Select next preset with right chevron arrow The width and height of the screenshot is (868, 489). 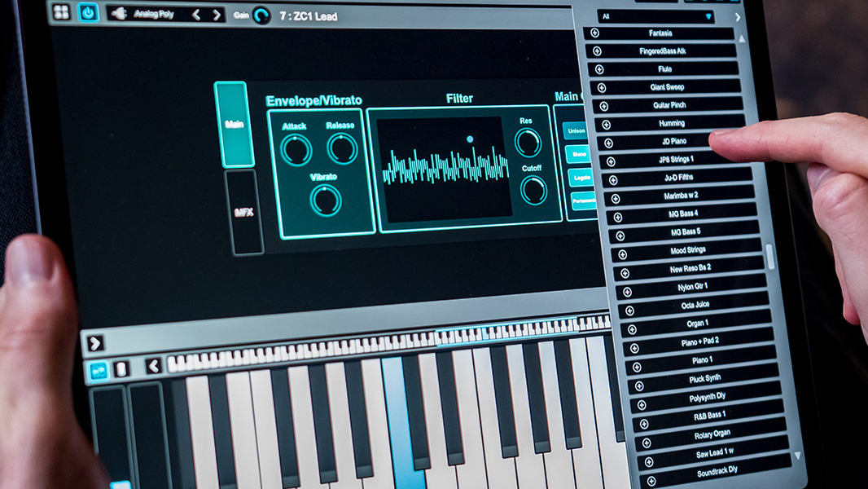pos(217,15)
